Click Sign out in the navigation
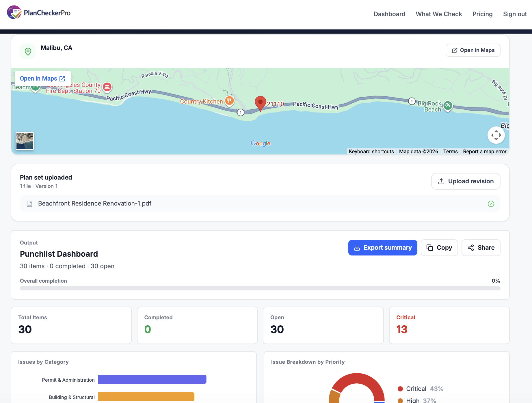 [515, 14]
